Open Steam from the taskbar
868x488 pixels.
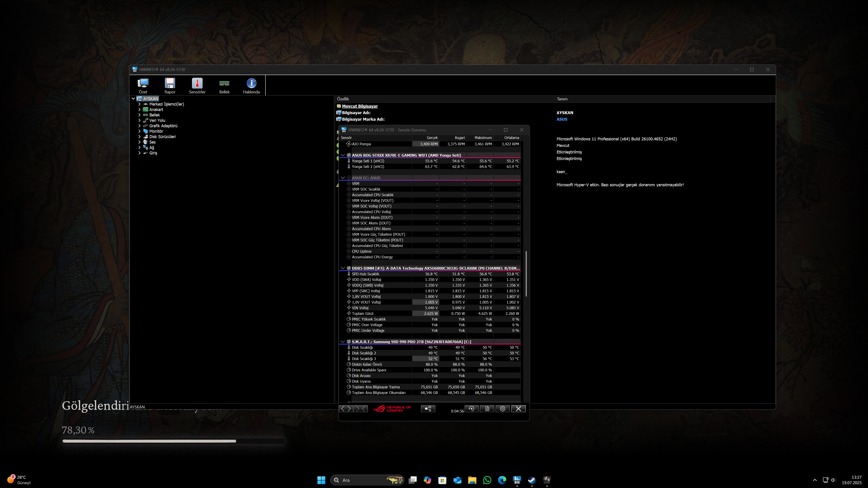(532, 480)
